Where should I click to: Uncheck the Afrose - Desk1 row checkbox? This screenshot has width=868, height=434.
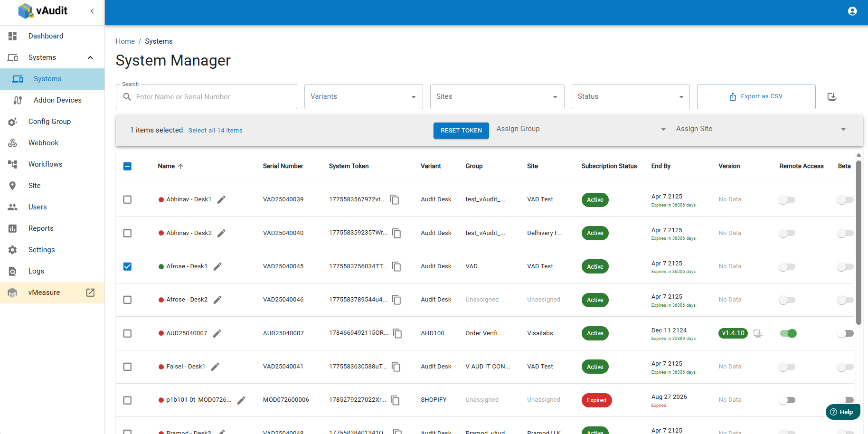click(x=127, y=266)
